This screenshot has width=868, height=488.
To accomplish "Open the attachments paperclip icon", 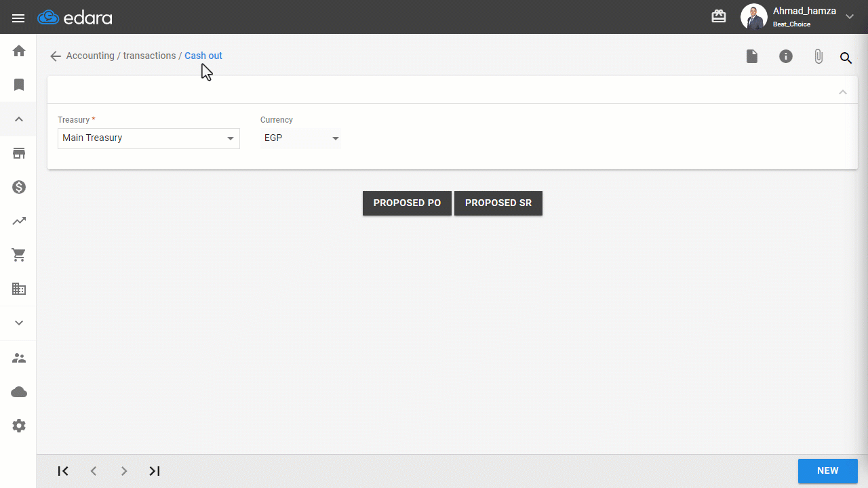I will (x=818, y=56).
